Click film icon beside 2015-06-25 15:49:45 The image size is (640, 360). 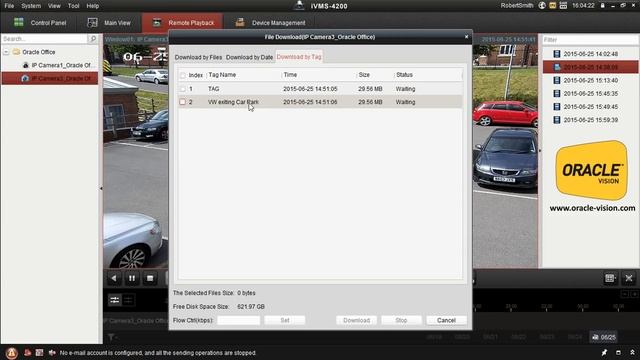click(557, 107)
